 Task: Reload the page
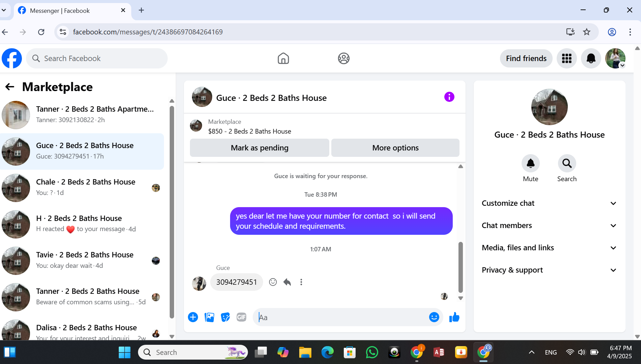pos(41,32)
